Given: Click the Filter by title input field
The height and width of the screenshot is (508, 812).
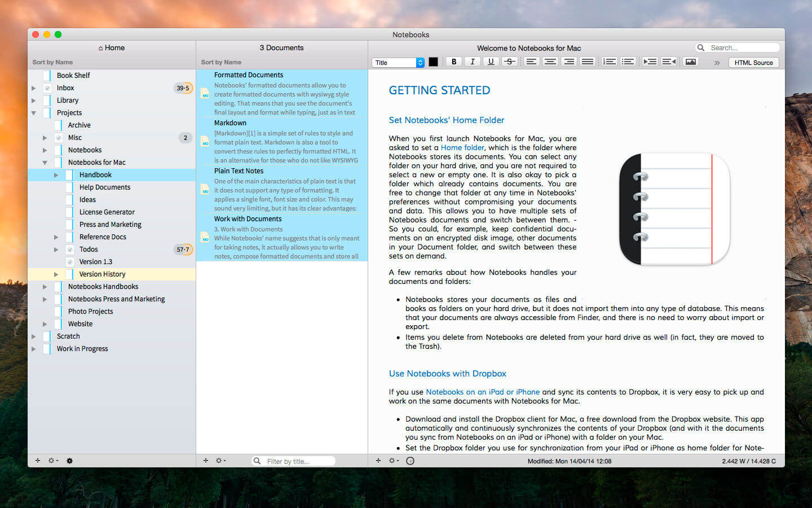Looking at the screenshot, I should [x=293, y=461].
